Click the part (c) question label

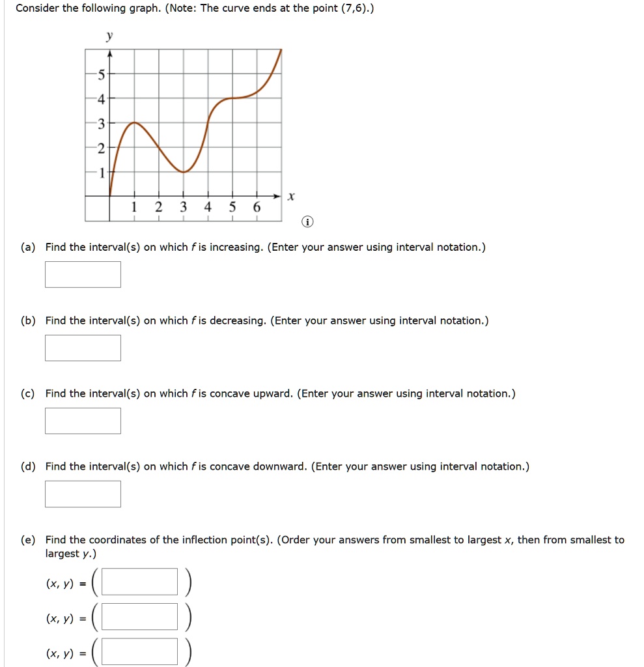pyautogui.click(x=28, y=393)
